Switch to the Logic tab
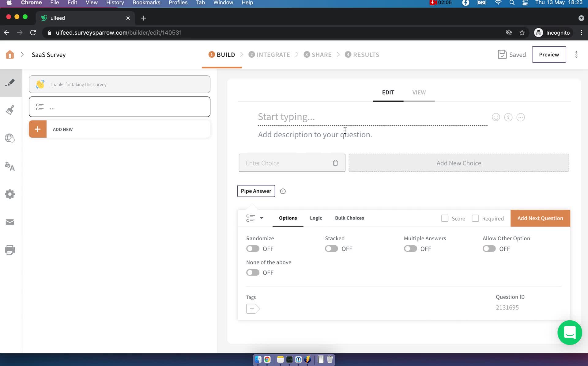 point(316,218)
